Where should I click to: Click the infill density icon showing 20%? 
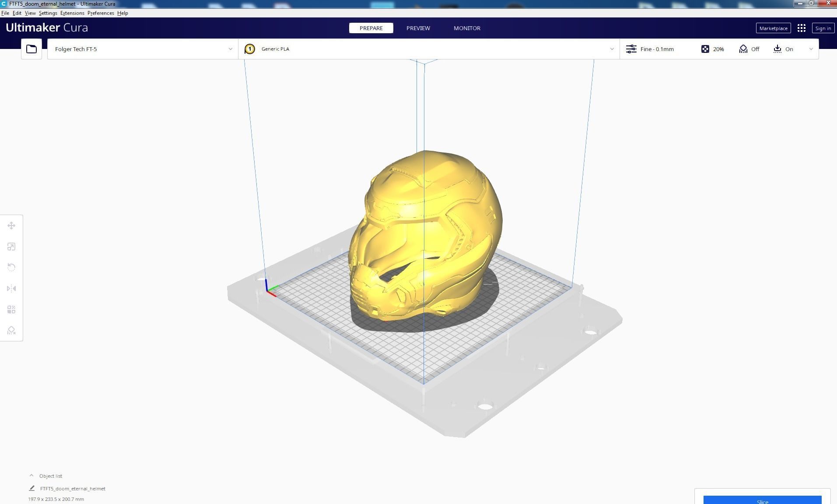[x=705, y=49]
